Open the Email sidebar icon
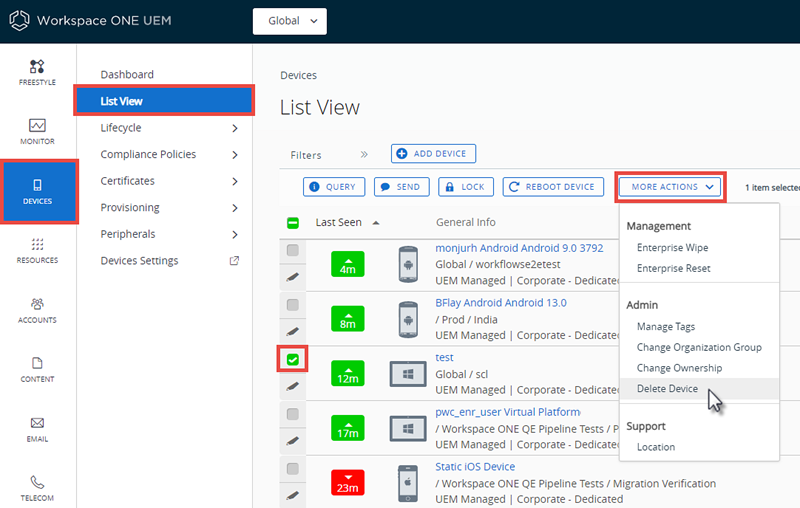The image size is (800, 508). (x=37, y=423)
